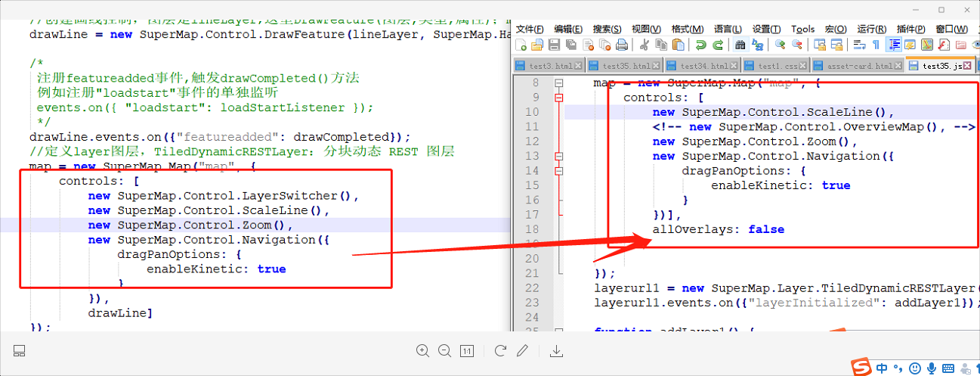Click the Paste clipboard icon
The height and width of the screenshot is (376, 980).
point(678,45)
